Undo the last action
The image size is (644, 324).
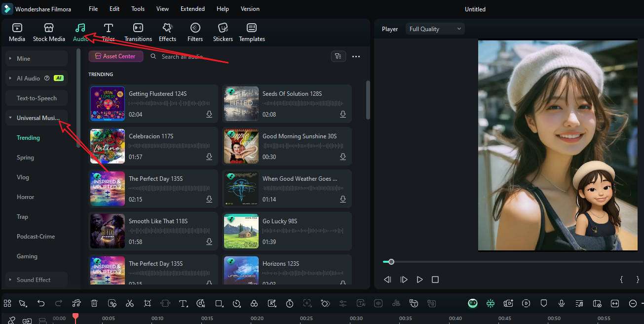[41, 303]
